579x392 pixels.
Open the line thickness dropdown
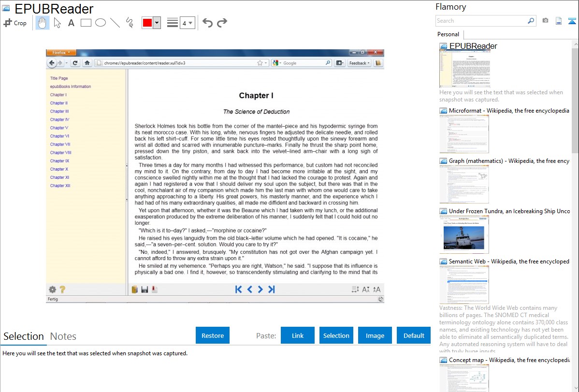[x=188, y=23]
